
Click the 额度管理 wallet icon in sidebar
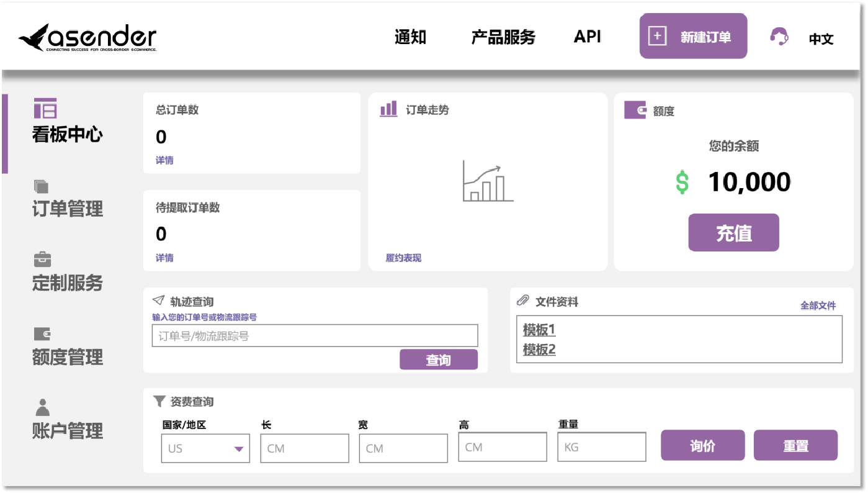click(42, 334)
